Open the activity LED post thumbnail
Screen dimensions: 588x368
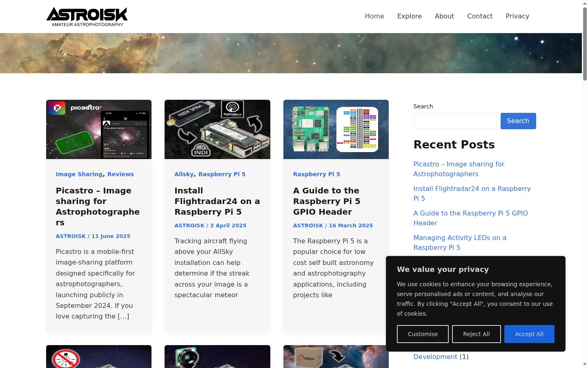point(99,357)
